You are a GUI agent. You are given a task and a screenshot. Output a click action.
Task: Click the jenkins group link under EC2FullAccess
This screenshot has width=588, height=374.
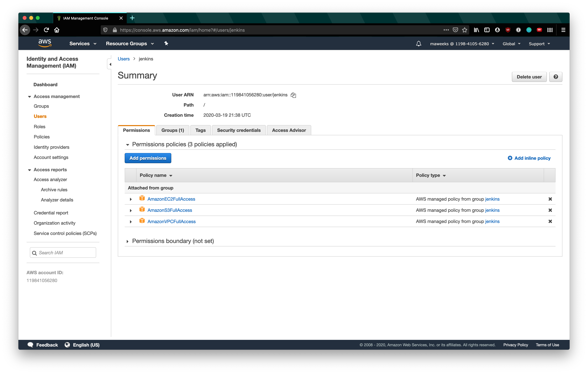[x=492, y=199]
